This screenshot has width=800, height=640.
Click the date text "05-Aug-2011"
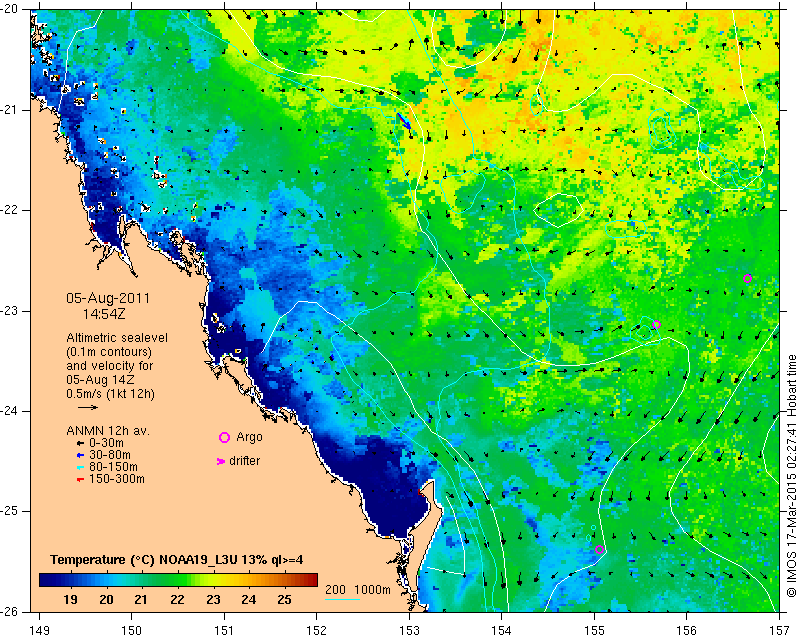[108, 298]
